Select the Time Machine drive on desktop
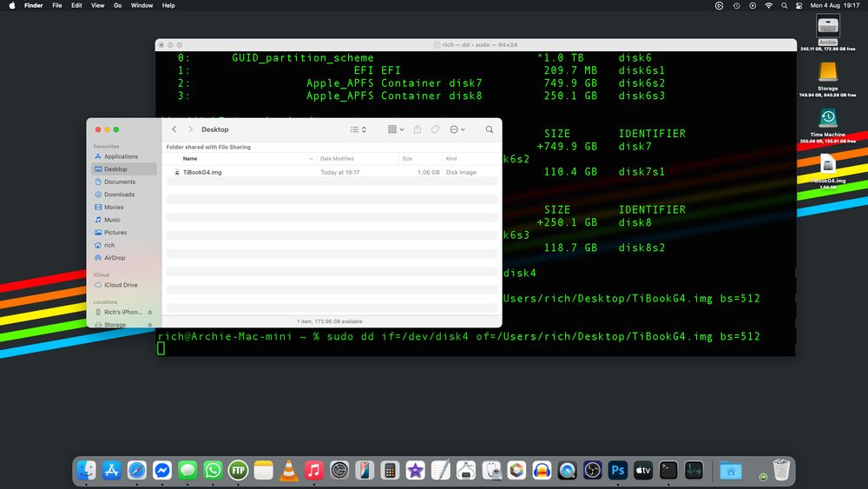The image size is (868, 489). (x=827, y=117)
